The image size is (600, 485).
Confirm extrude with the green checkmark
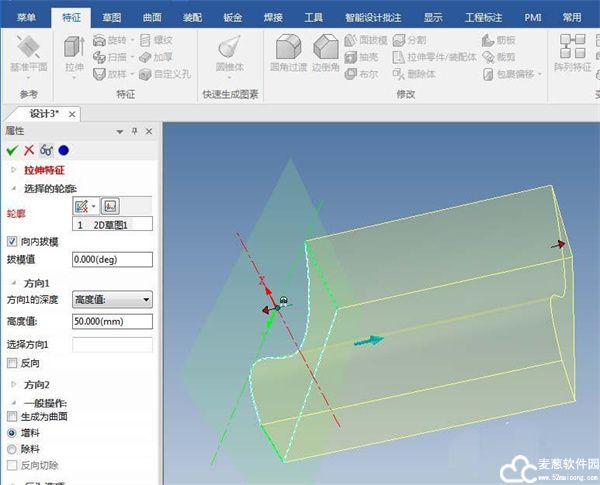tap(12, 150)
